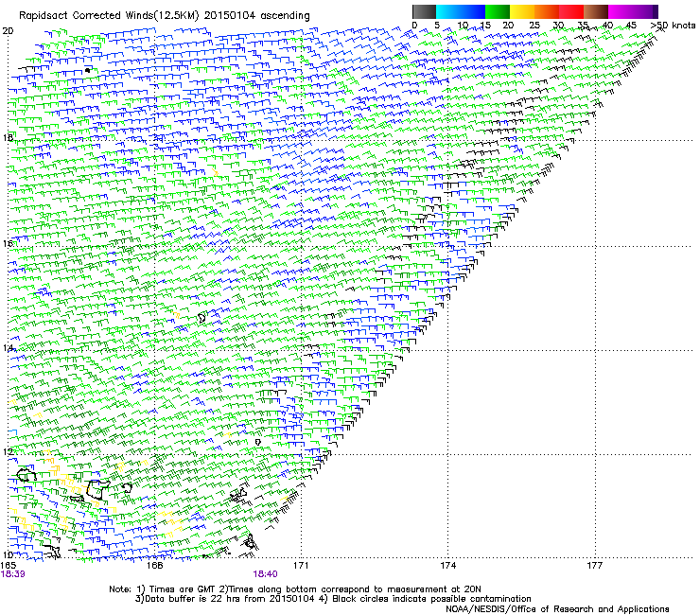Click the small island outline near 12N 170E
The width and height of the screenshot is (700, 615).
click(258, 442)
